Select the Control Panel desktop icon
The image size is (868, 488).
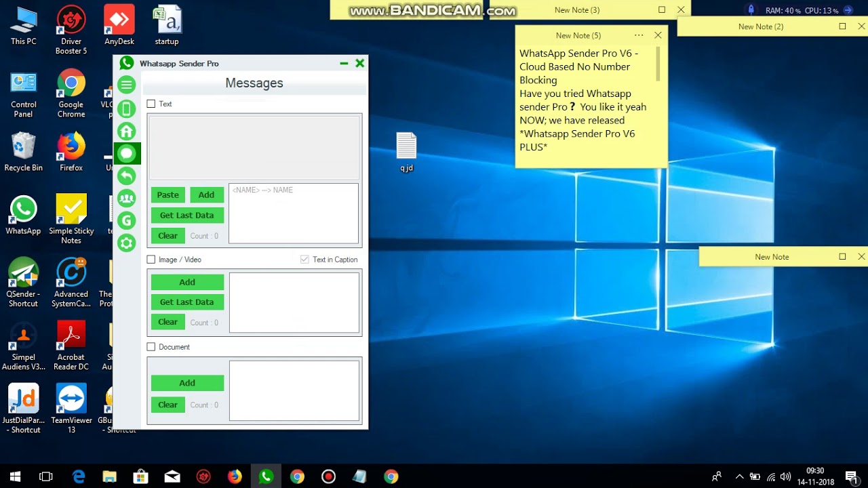tap(24, 94)
